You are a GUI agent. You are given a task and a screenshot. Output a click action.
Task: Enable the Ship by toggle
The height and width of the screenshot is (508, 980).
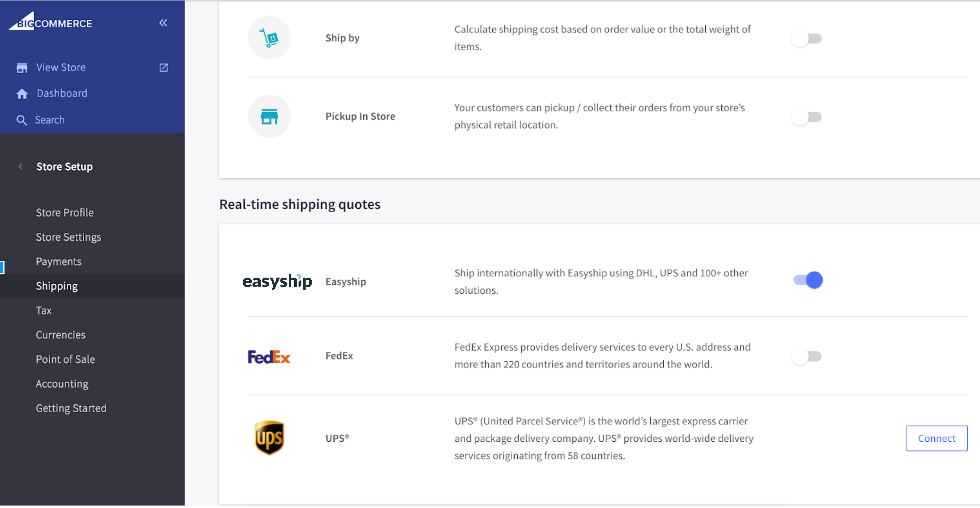click(x=807, y=39)
